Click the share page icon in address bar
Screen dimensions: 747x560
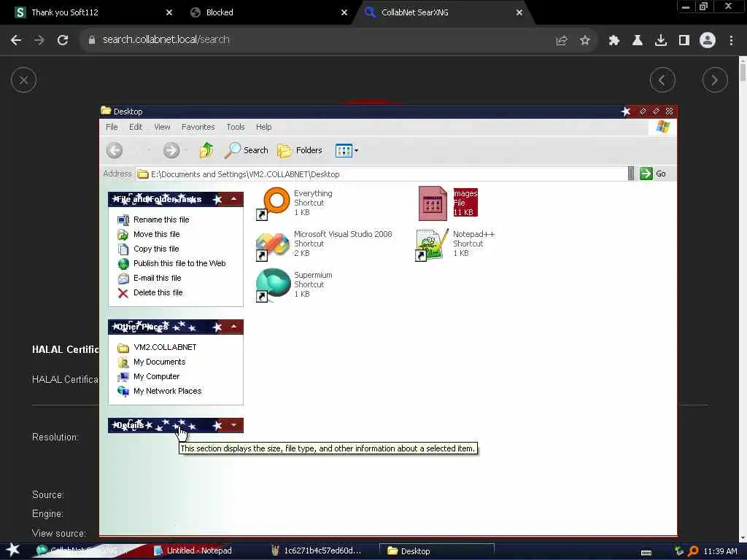[x=562, y=41]
